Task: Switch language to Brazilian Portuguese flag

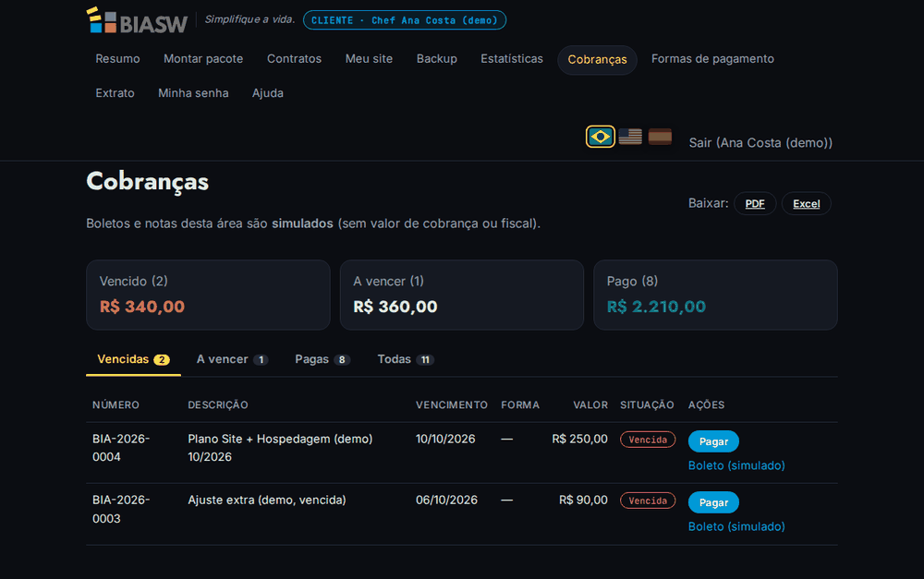Action: point(600,137)
